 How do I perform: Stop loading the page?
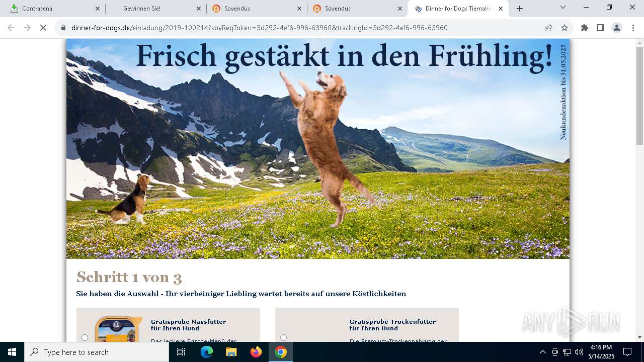pos(43,28)
